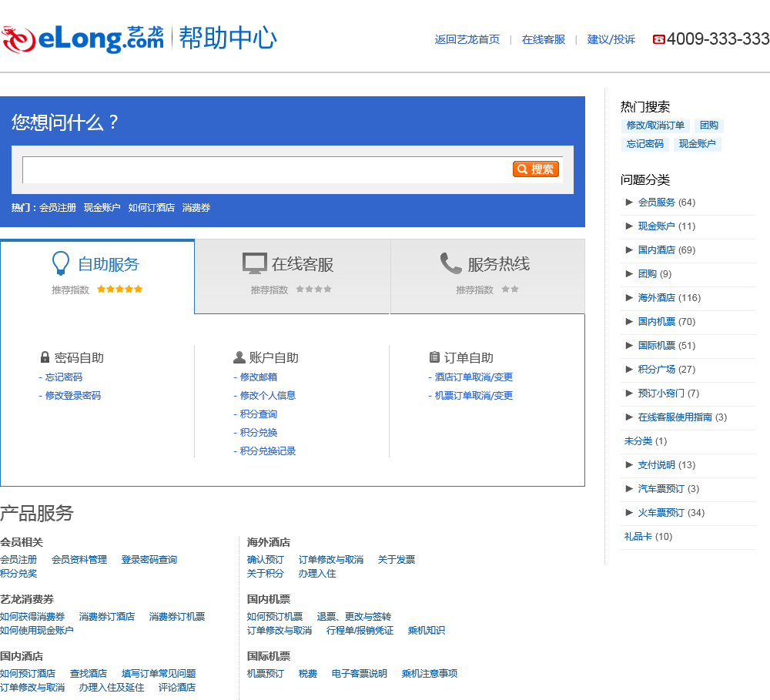Click the 团购 hot search tag
Screen dimensions: 770x700
pos(708,126)
